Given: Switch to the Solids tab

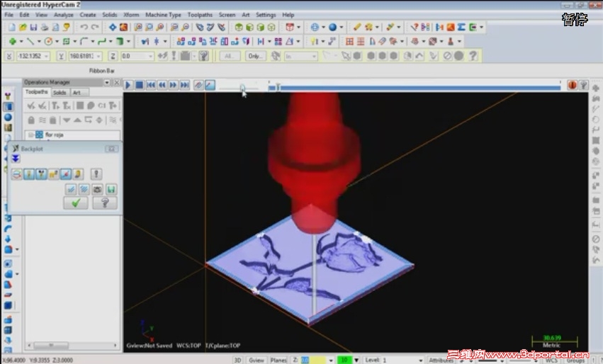Looking at the screenshot, I should click(60, 92).
